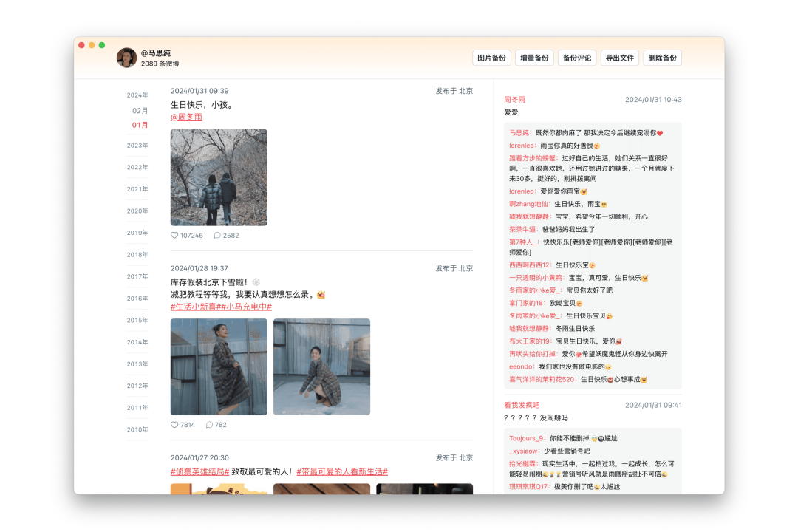Start 增量备份 backup
The height and width of the screenshot is (532, 798).
[x=534, y=58]
